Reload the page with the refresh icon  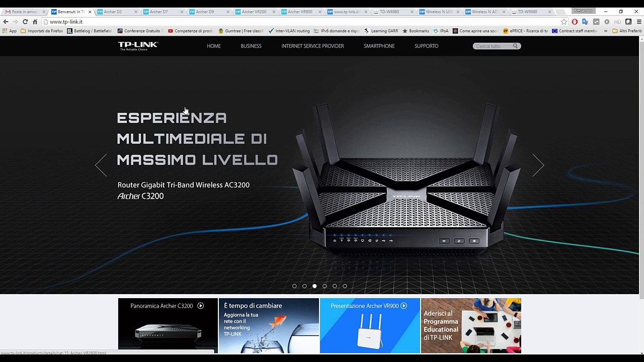(x=25, y=22)
